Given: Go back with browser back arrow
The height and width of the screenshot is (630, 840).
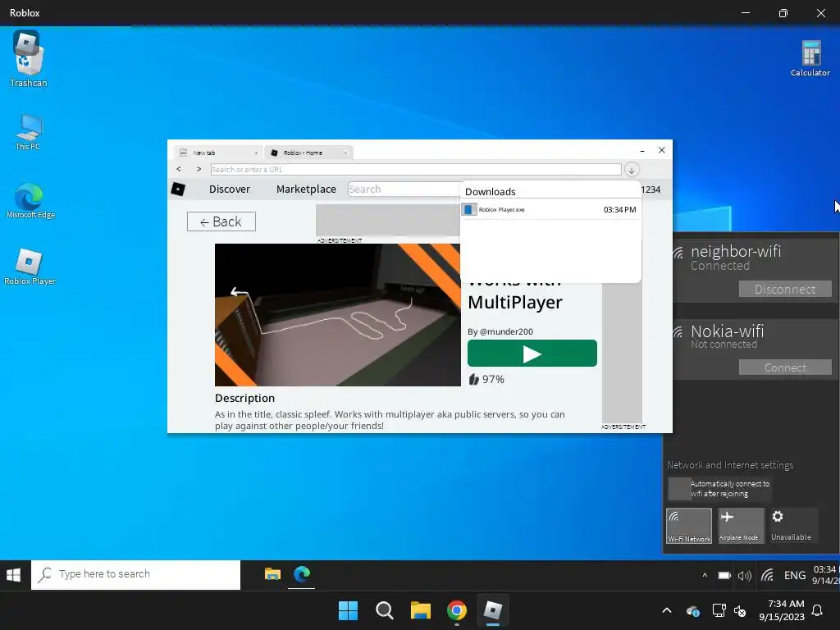Looking at the screenshot, I should pyautogui.click(x=179, y=169).
